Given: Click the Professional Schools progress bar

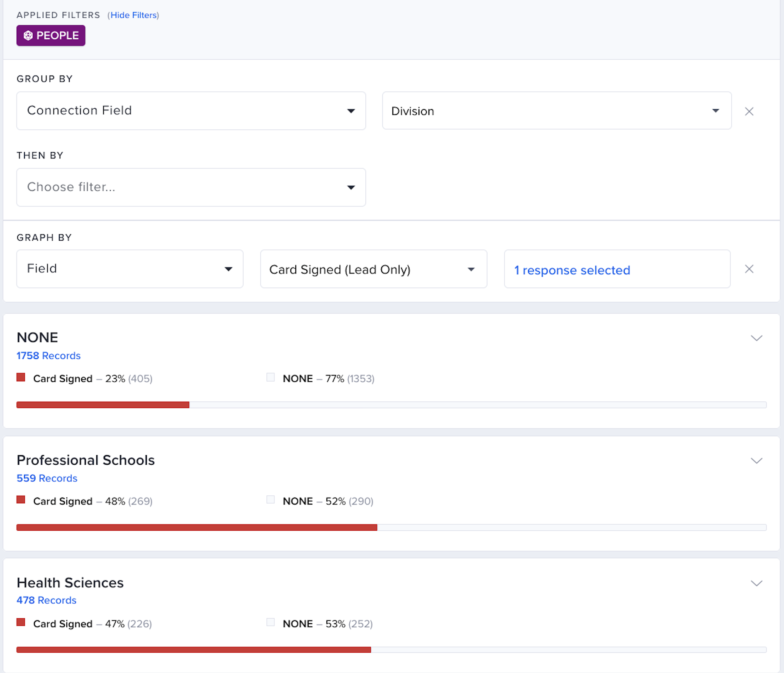Looking at the screenshot, I should click(x=392, y=527).
